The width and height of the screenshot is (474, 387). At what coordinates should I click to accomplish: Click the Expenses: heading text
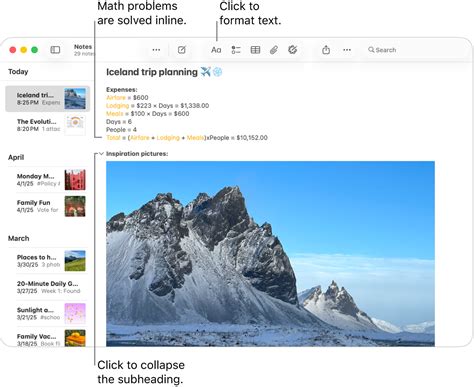click(122, 89)
